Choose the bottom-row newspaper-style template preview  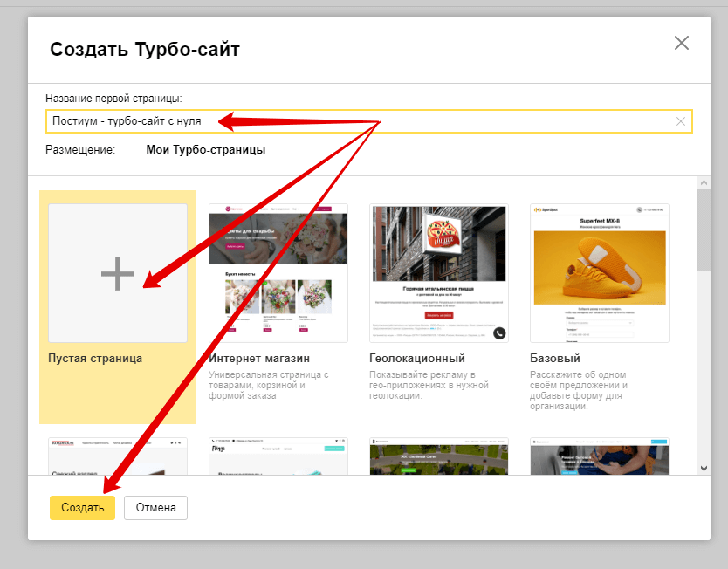click(x=117, y=456)
